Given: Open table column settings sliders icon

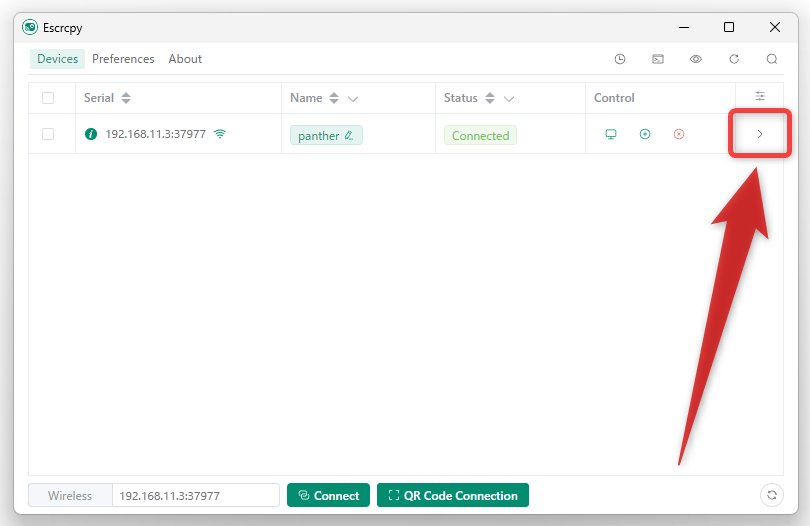Looking at the screenshot, I should point(760,96).
